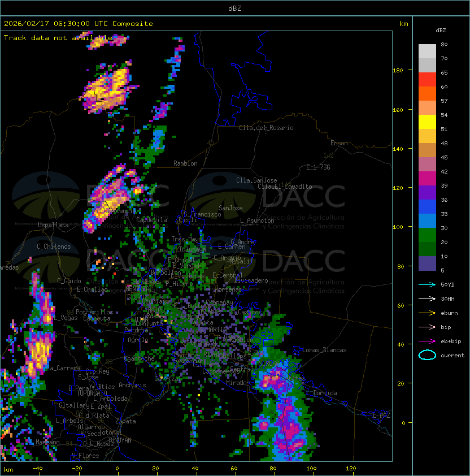The image size is (470, 476).
Task: Pick the light gray top swatch in dBZ scale
Action: (x=427, y=51)
